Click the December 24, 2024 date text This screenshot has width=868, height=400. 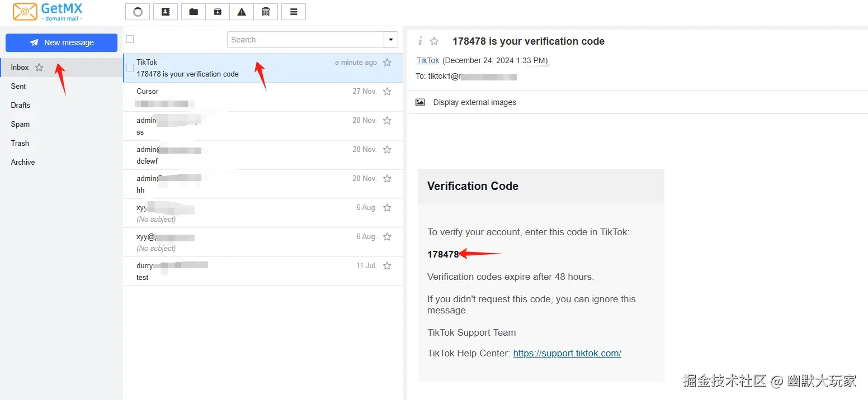pyautogui.click(x=495, y=60)
